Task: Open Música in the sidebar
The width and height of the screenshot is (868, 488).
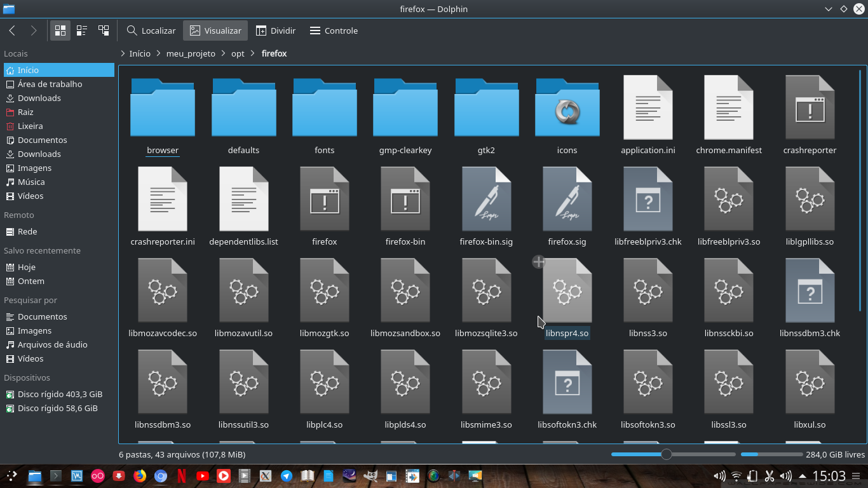Action: pyautogui.click(x=59, y=182)
